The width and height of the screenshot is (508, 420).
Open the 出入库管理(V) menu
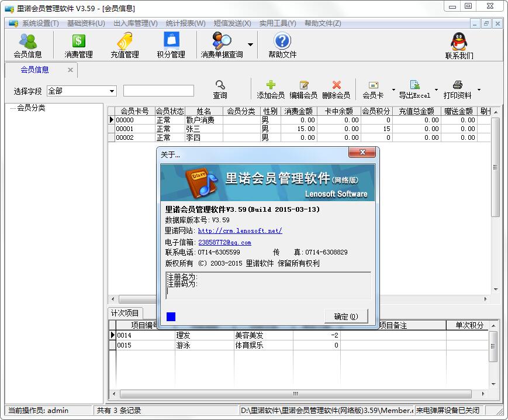136,23
